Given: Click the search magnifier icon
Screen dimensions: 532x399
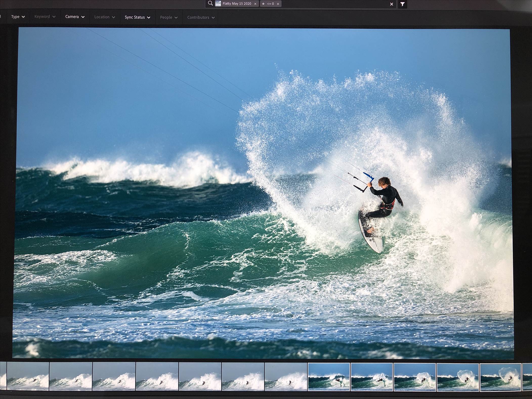Looking at the screenshot, I should (x=210, y=3).
